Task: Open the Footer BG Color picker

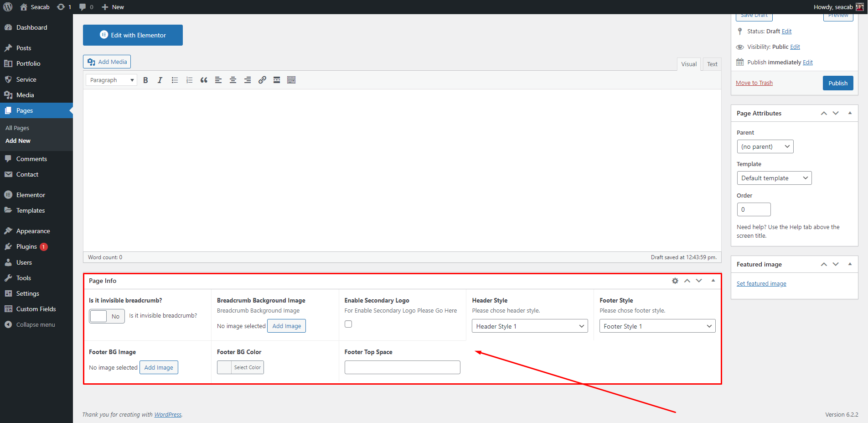Action: [240, 367]
